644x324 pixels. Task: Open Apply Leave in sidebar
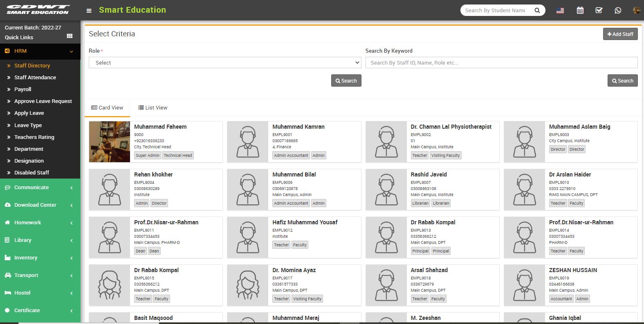tap(29, 113)
